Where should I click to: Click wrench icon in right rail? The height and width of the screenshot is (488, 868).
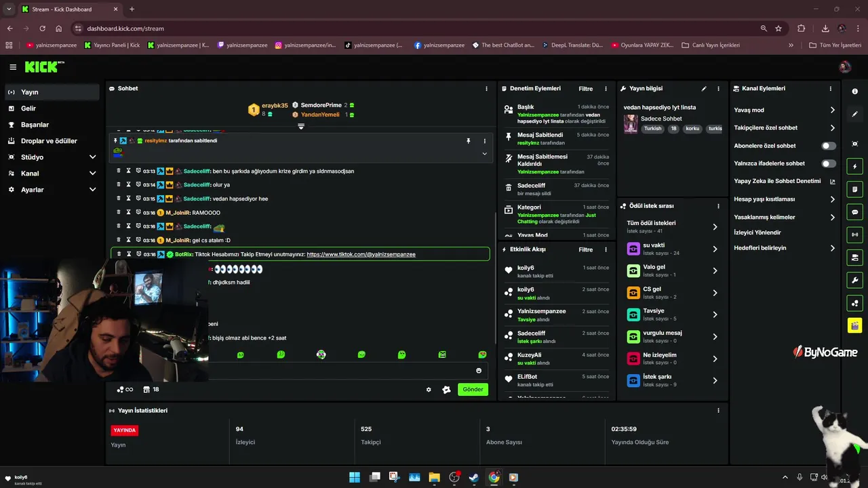coord(854,280)
